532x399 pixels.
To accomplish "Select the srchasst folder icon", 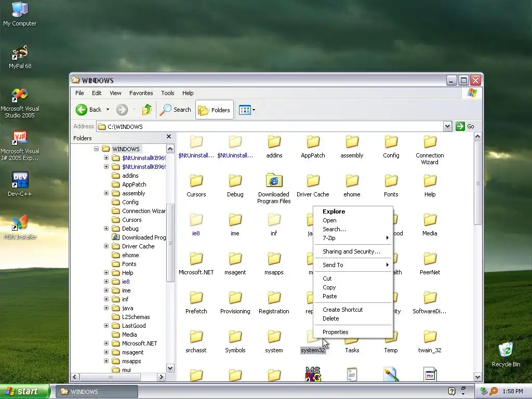I will tap(196, 342).
